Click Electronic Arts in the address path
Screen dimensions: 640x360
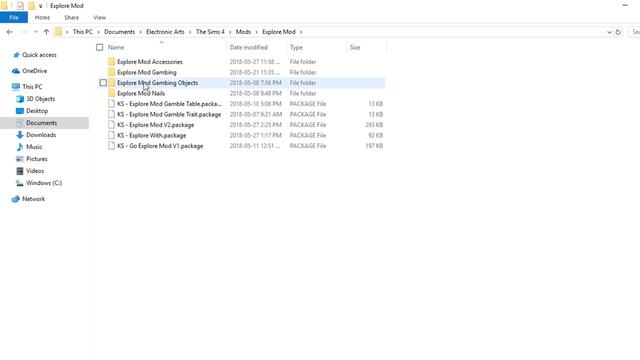pos(165,32)
